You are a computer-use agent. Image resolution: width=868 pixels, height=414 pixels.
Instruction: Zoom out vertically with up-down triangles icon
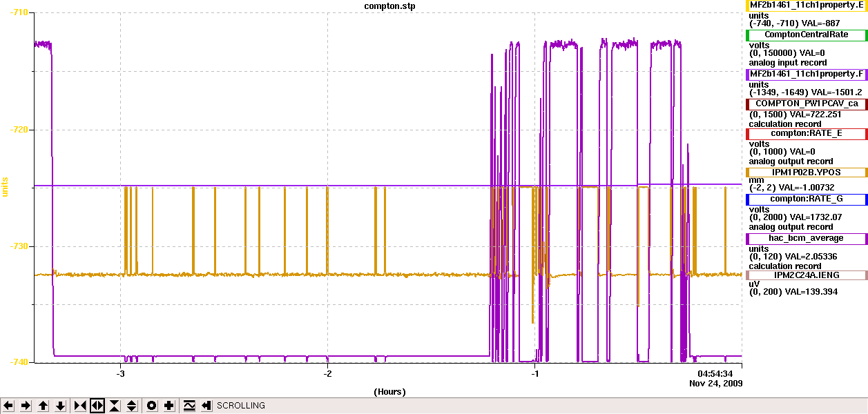(132, 406)
